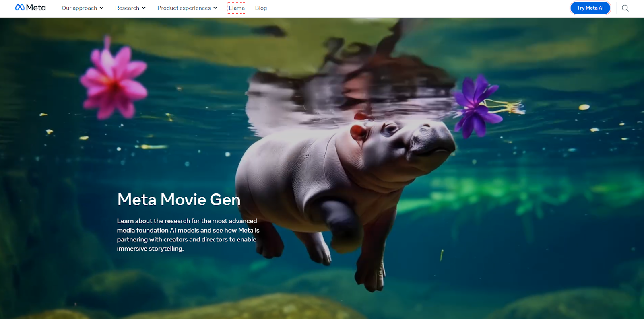The width and height of the screenshot is (644, 319).
Task: Click the Meta Movie Gen headline
Action: point(179,200)
